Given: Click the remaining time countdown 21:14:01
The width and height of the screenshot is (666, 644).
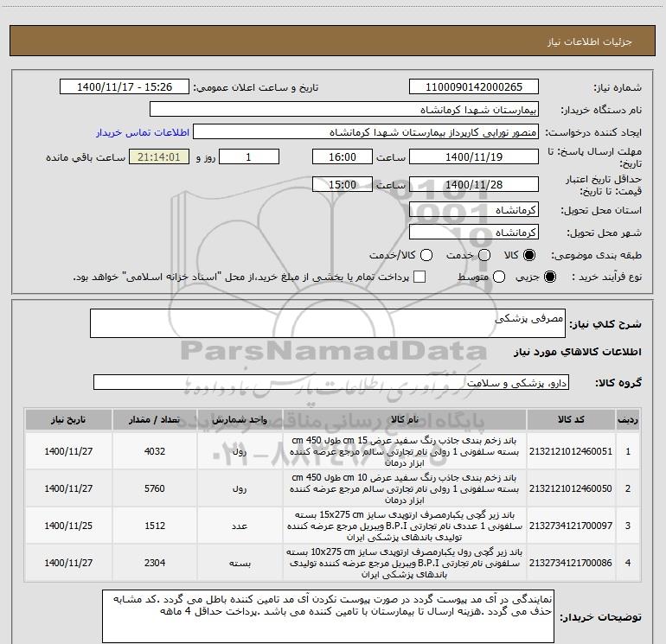Looking at the screenshot, I should (x=159, y=156).
